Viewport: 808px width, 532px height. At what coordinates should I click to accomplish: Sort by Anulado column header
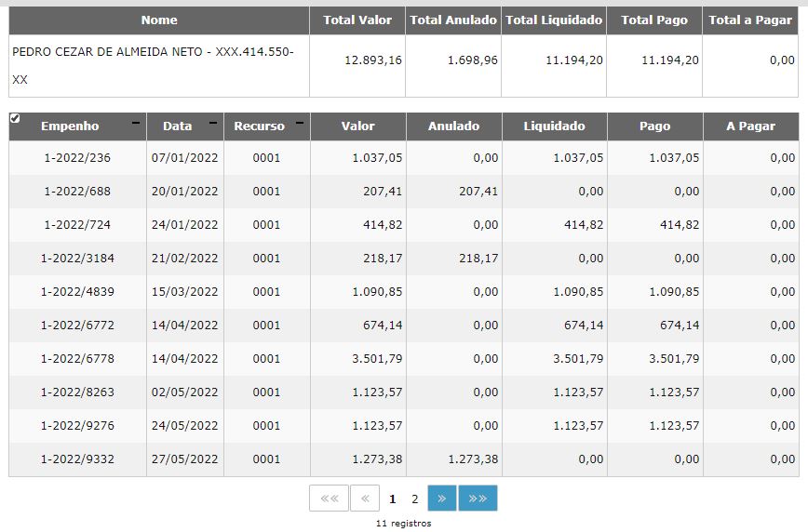tap(454, 126)
